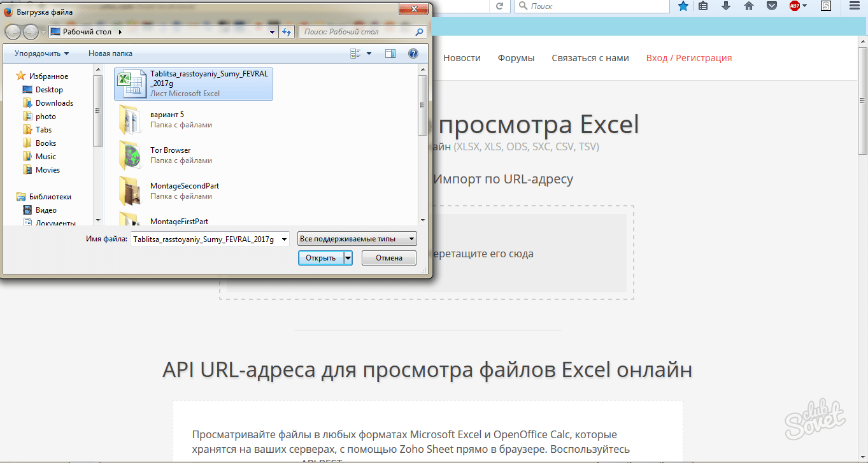Open the 'Форумы' menu item
Viewport: 868px width, 463px height.
tap(516, 58)
